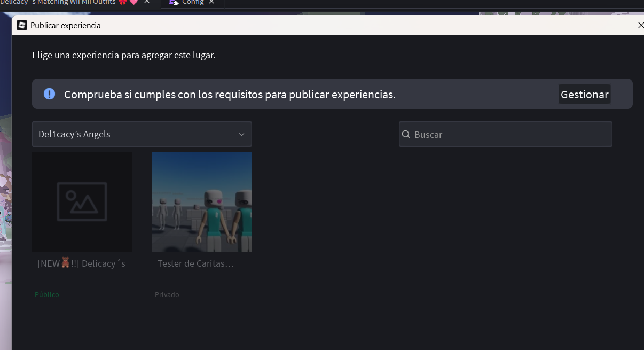Close the Publicar experiencia dialog
644x350 pixels.
tap(641, 25)
